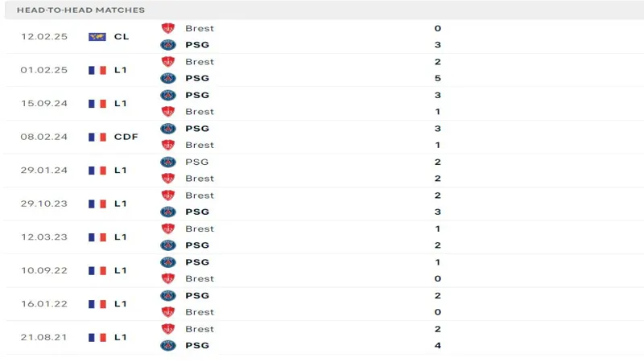The height and width of the screenshot is (362, 644).
Task: Click Brest crest in 08.02.24 match
Action: click(x=168, y=145)
